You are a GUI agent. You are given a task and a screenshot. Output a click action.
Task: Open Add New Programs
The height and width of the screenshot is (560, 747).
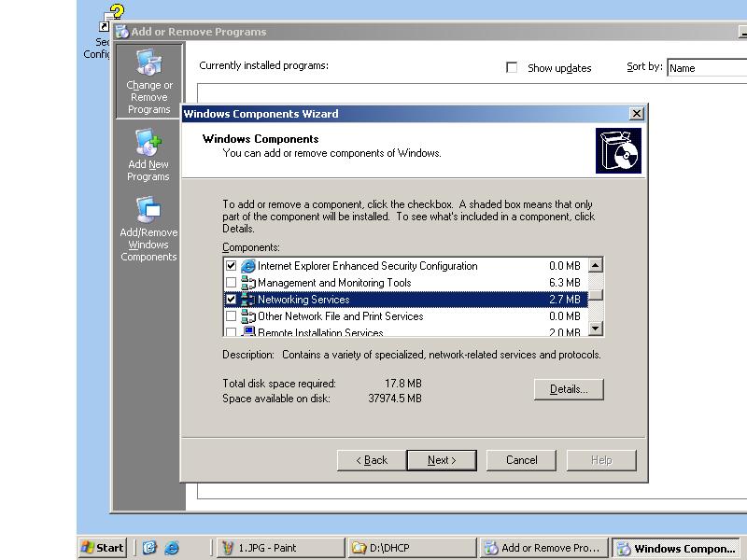(x=148, y=149)
